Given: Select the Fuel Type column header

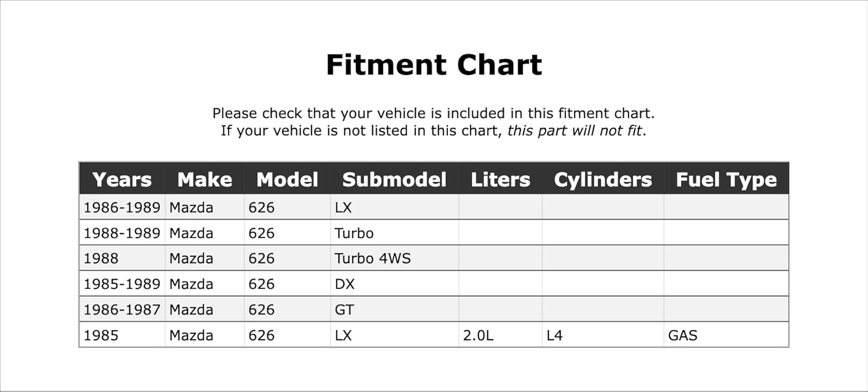Looking at the screenshot, I should coord(726,179).
